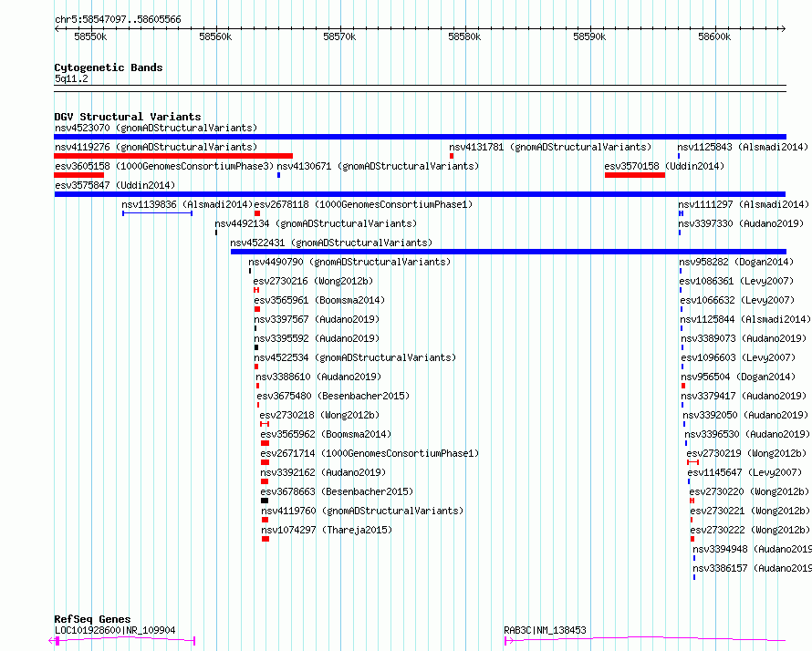Click the DGV Structural Variants track title
The width and height of the screenshot is (812, 651).
tap(128, 117)
